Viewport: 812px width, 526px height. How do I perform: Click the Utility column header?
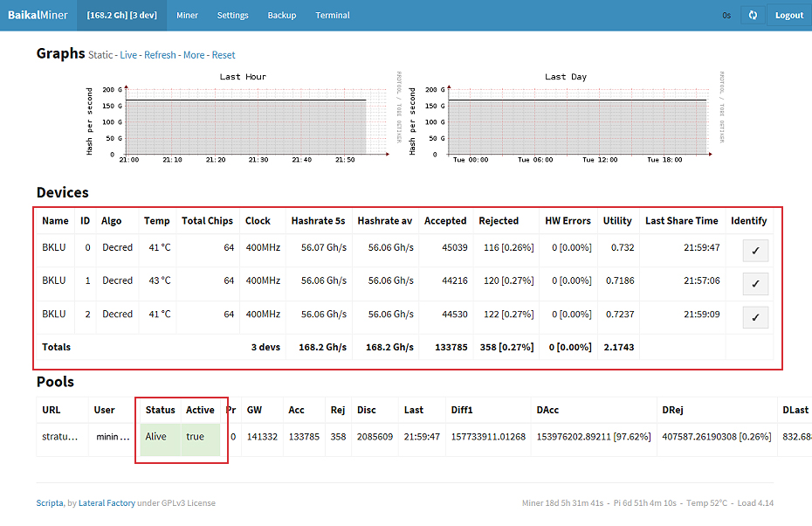click(x=617, y=221)
